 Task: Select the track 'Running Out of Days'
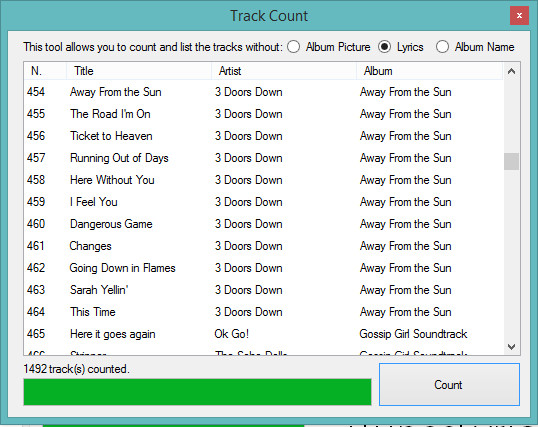[x=119, y=158]
